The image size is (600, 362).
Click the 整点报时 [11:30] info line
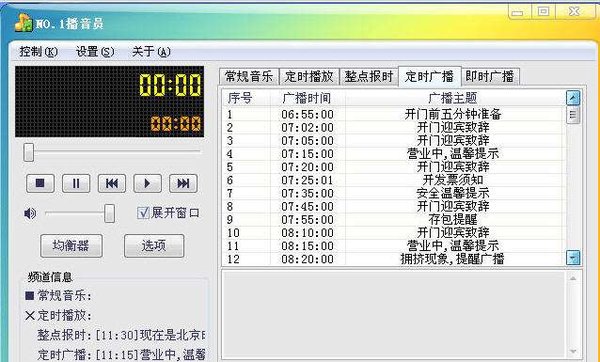point(121,335)
